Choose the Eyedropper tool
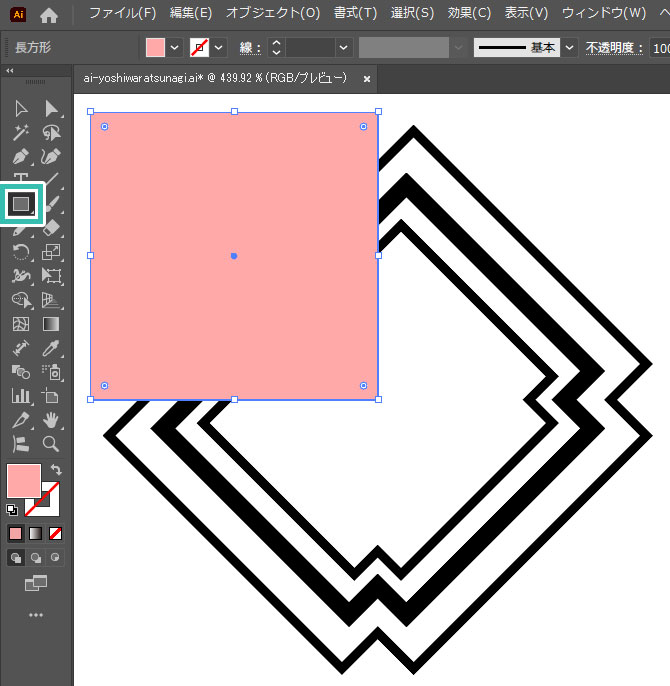 [x=52, y=348]
